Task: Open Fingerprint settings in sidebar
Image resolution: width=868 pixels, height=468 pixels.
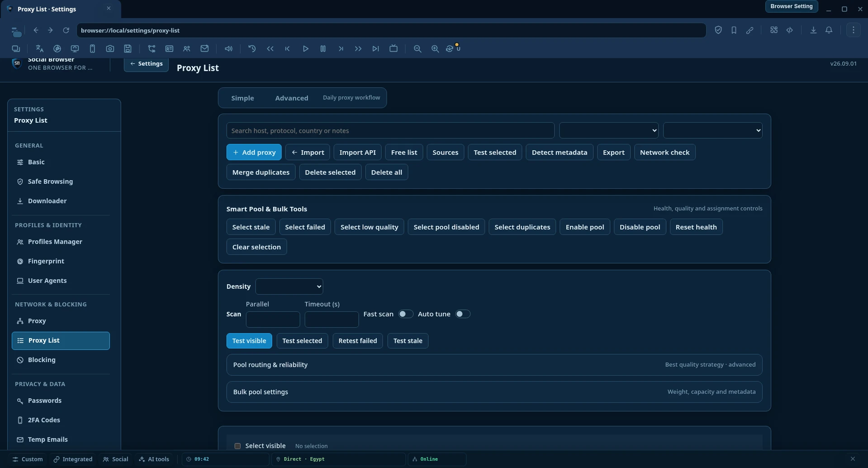Action: pyautogui.click(x=61, y=261)
